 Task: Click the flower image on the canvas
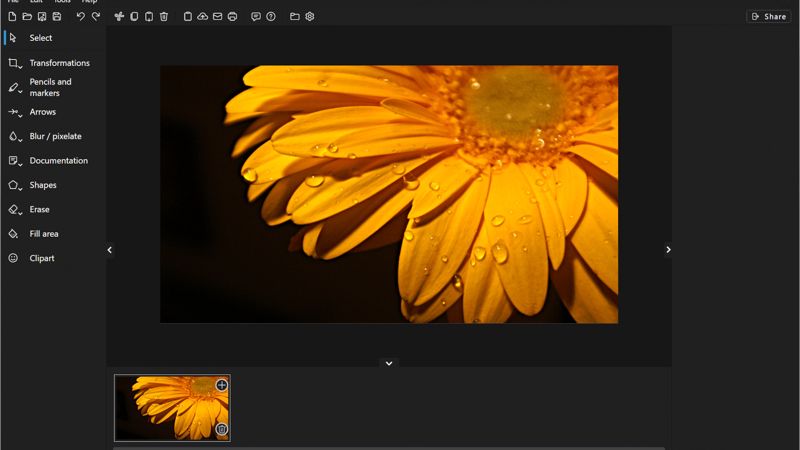tap(389, 194)
